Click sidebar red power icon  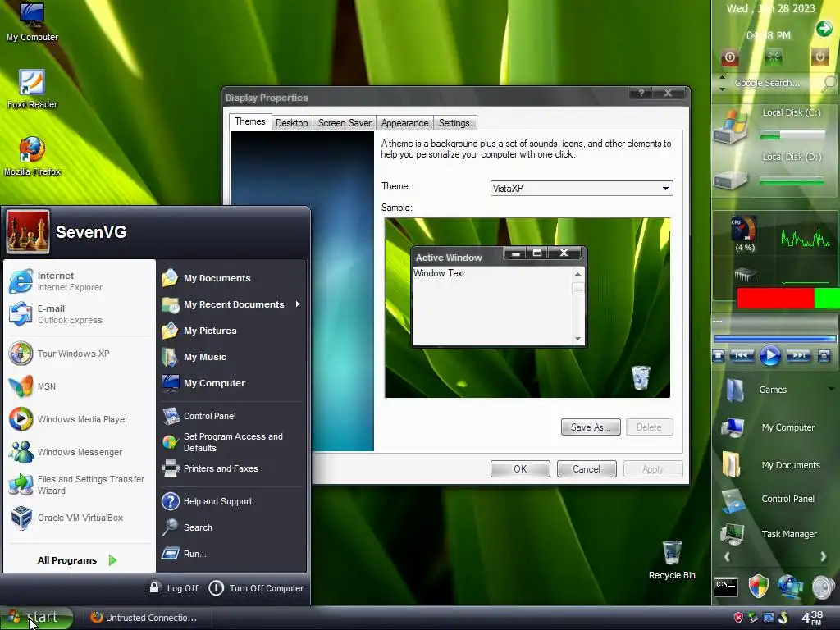click(729, 57)
